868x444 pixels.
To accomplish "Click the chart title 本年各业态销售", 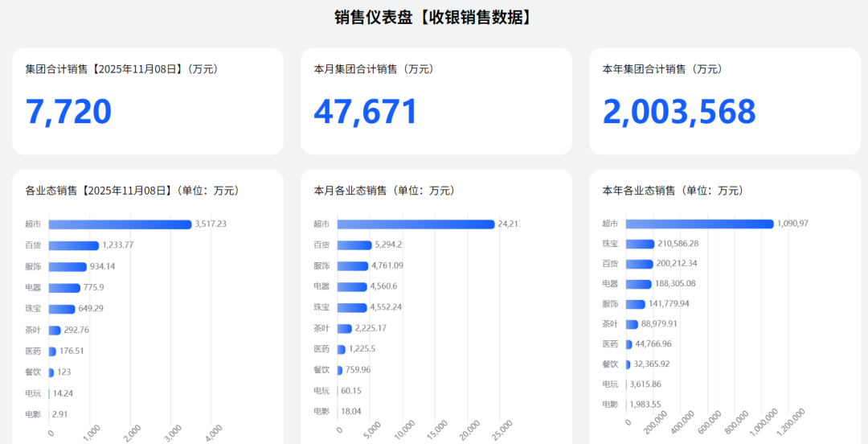I will point(672,191).
